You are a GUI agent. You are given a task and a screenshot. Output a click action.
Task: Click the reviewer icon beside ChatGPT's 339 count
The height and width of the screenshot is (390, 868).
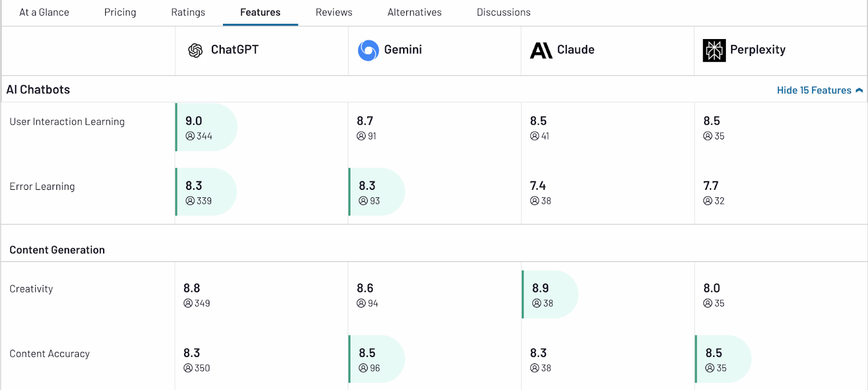click(x=190, y=201)
